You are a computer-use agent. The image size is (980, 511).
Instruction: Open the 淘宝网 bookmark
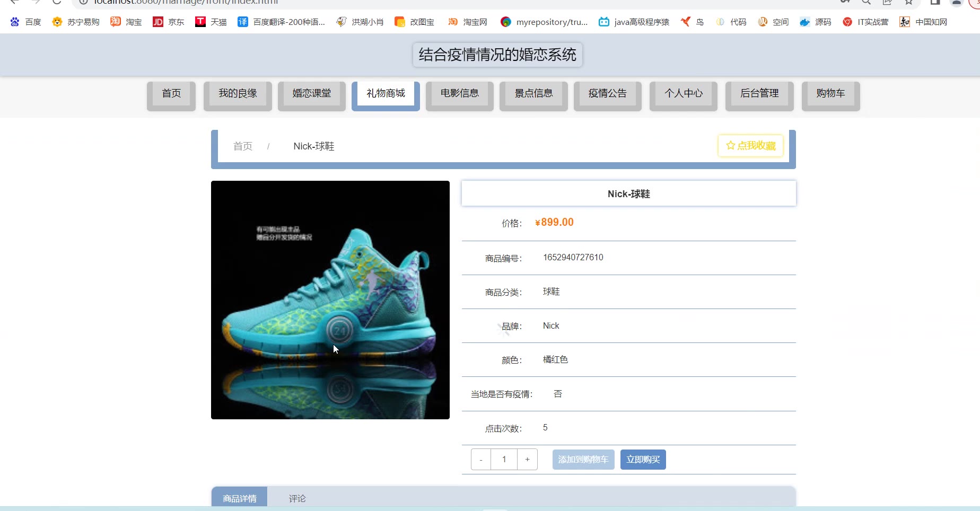[x=467, y=22]
